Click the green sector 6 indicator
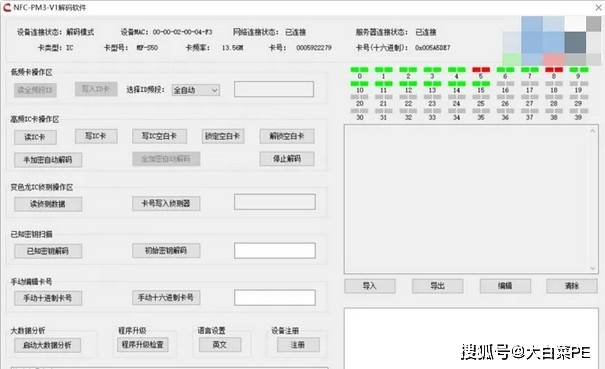The width and height of the screenshot is (605, 369). coord(505,69)
